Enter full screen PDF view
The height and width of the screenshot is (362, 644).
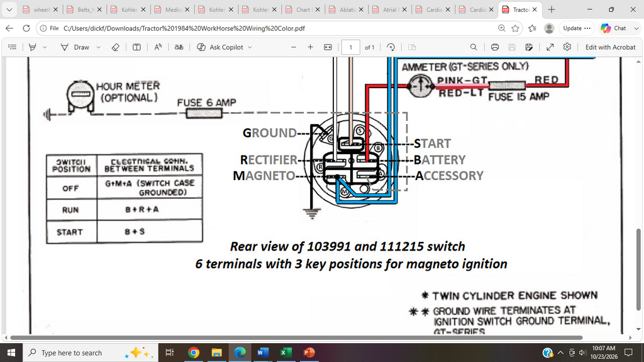pos(550,47)
